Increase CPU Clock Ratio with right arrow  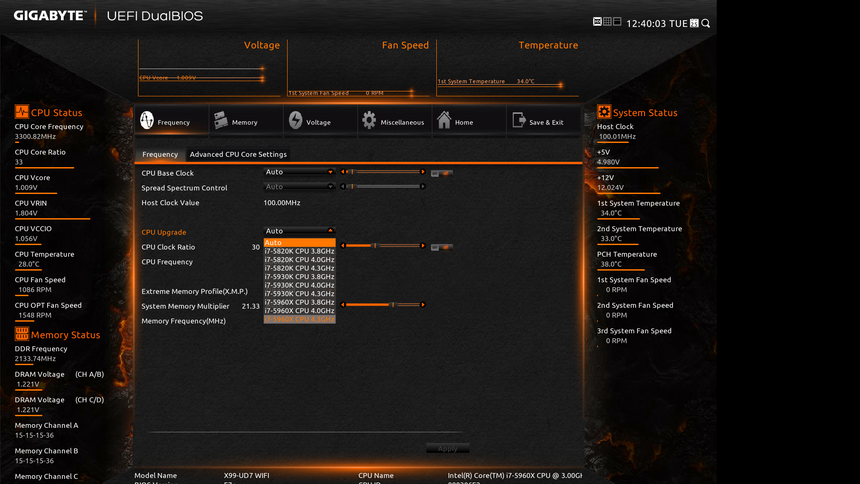[x=423, y=246]
